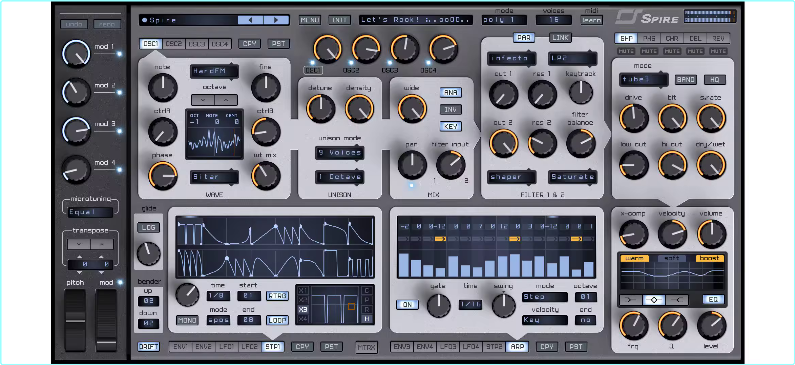
Task: Toggle the INV mix button
Action: click(450, 109)
